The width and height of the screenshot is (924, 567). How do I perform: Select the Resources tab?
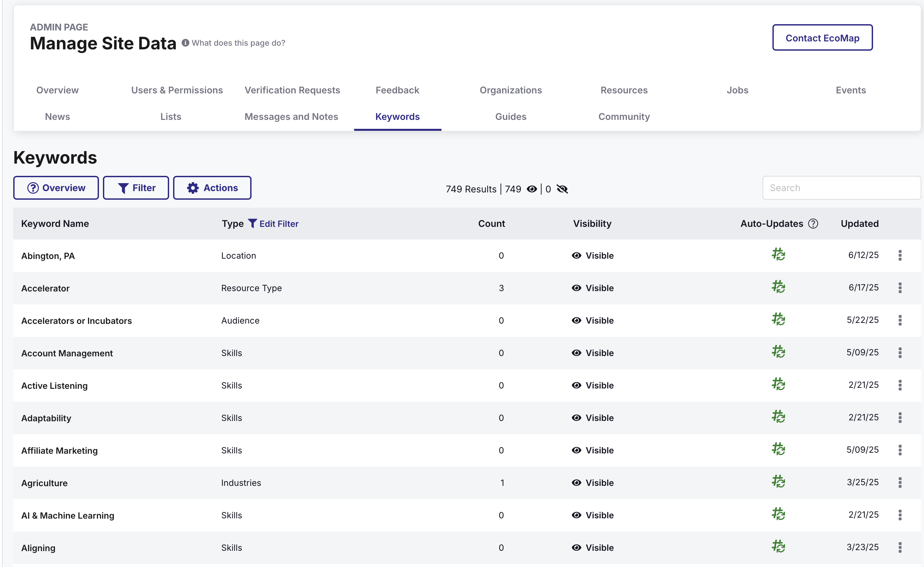coord(624,90)
